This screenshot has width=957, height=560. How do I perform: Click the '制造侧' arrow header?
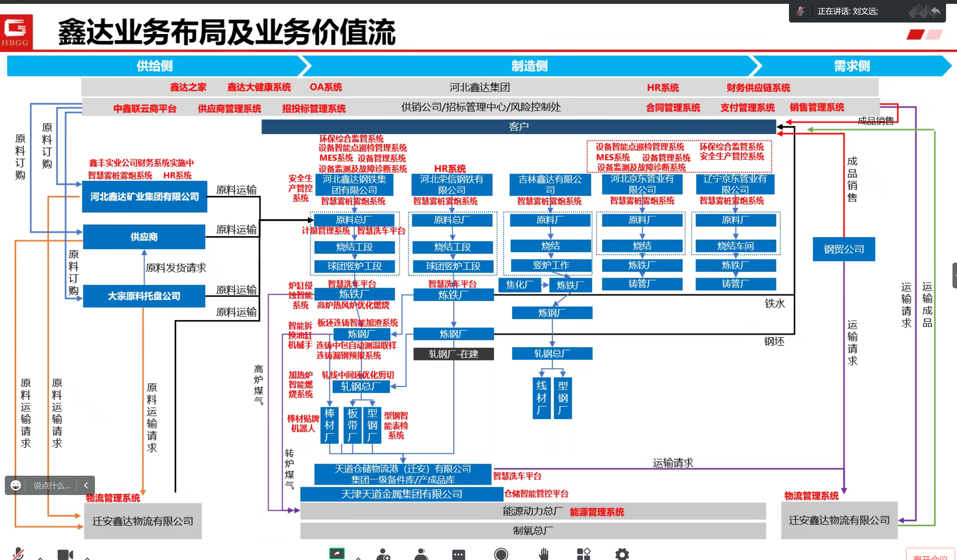point(530,66)
